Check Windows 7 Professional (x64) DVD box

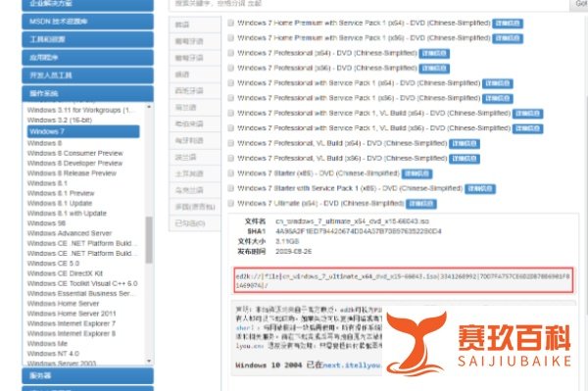pyautogui.click(x=230, y=53)
